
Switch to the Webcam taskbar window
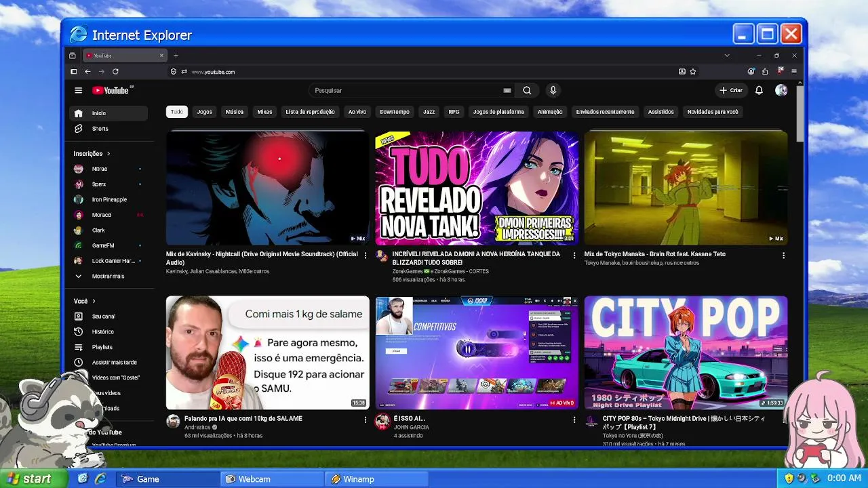(273, 479)
